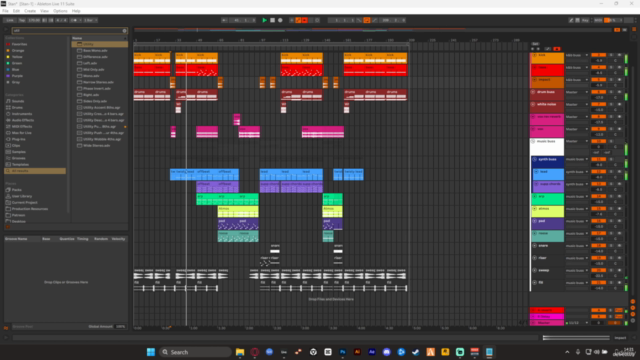Viewport: 640px width, 360px height.
Task: Solo the pad track
Action: point(611,221)
